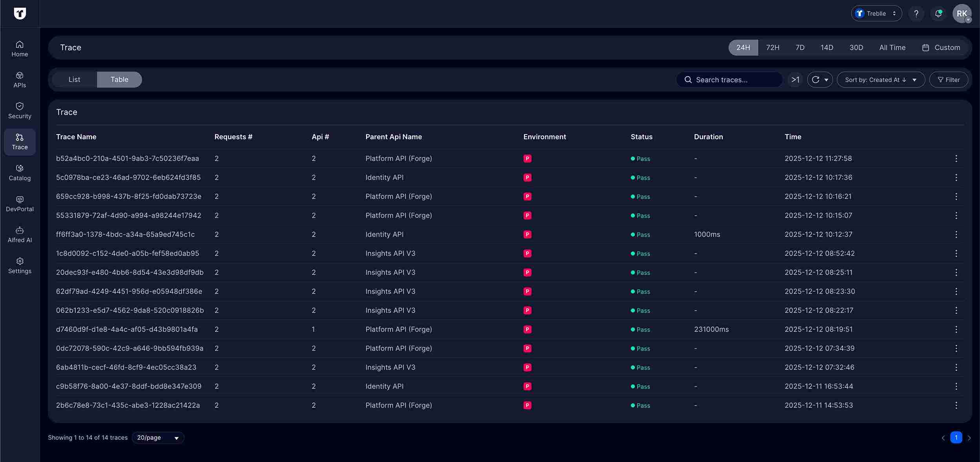
Task: Open the Catalog section
Action: coord(19,173)
